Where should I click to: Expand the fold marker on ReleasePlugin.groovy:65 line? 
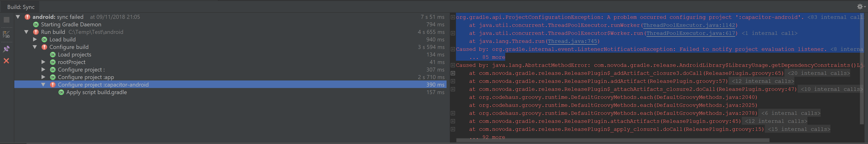[x=453, y=73]
